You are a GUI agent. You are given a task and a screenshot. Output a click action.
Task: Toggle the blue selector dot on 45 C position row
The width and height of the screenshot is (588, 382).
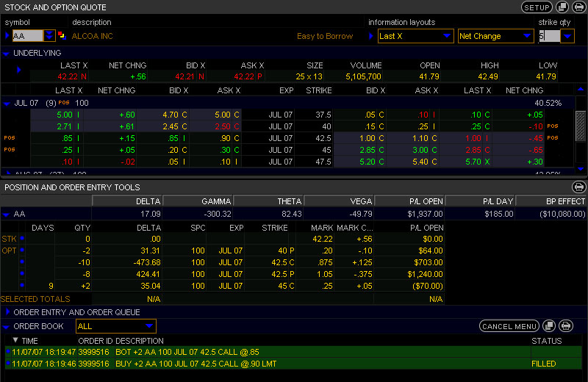22,286
